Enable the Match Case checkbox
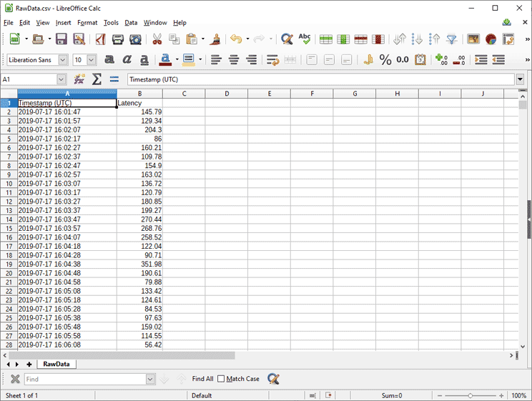532x401 pixels. (221, 379)
